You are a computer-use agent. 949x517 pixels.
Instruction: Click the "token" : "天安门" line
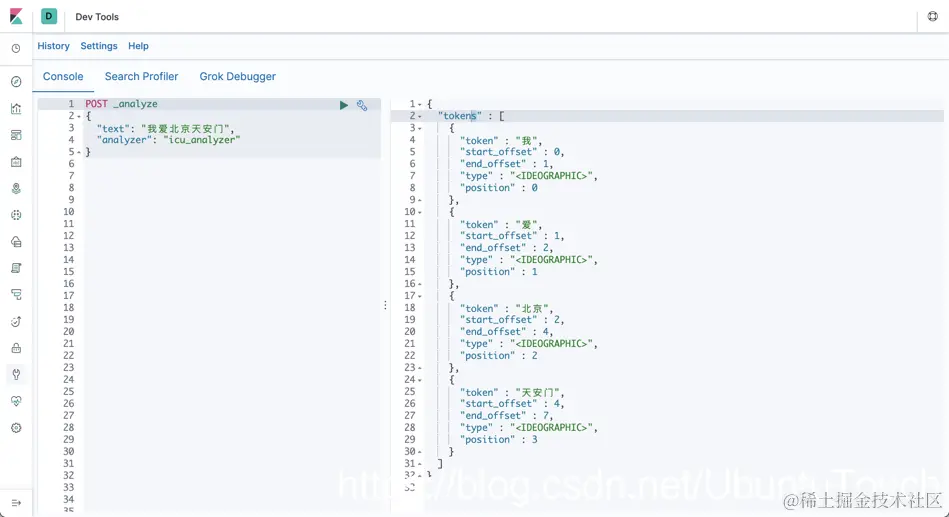tap(512, 392)
